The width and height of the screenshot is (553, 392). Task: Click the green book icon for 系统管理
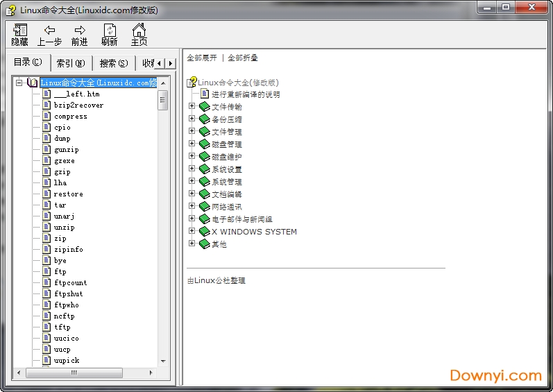pos(204,182)
